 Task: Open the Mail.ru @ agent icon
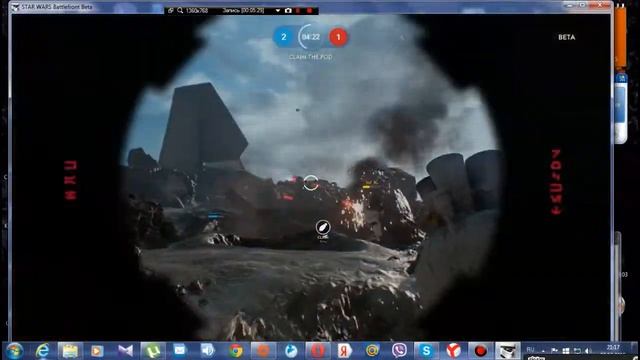372,351
